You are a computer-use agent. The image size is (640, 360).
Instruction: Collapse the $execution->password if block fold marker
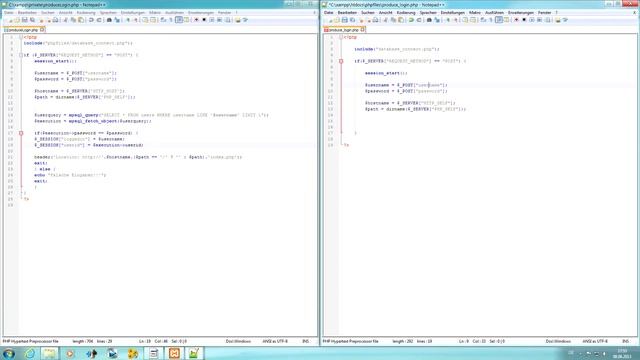[x=21, y=133]
